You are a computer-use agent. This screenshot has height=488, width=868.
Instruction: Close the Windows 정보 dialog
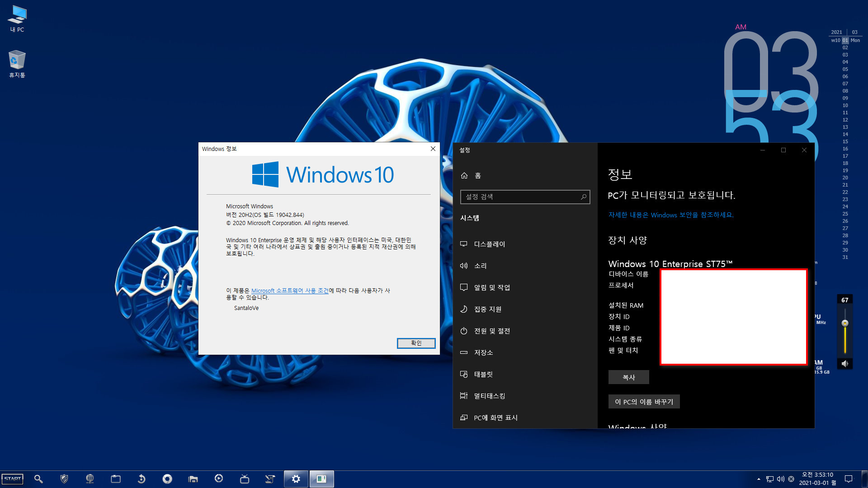coord(433,149)
